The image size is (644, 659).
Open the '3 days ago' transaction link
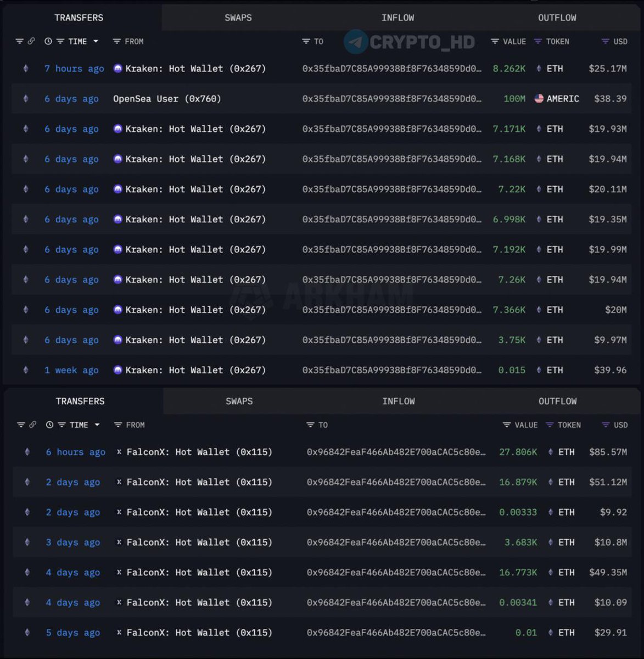point(73,542)
